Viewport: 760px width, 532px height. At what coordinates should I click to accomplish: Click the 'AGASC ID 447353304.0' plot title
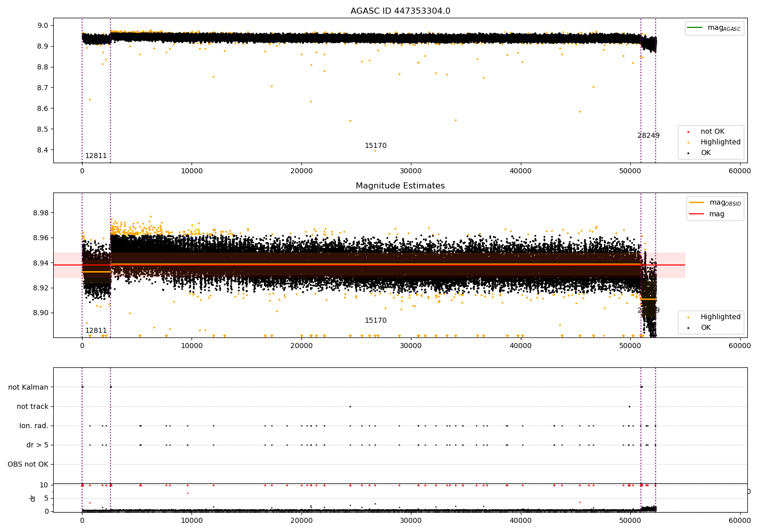coord(400,11)
